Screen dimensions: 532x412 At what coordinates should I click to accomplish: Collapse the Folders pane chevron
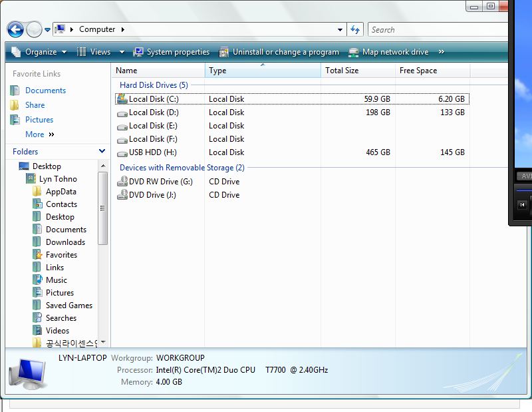(102, 151)
